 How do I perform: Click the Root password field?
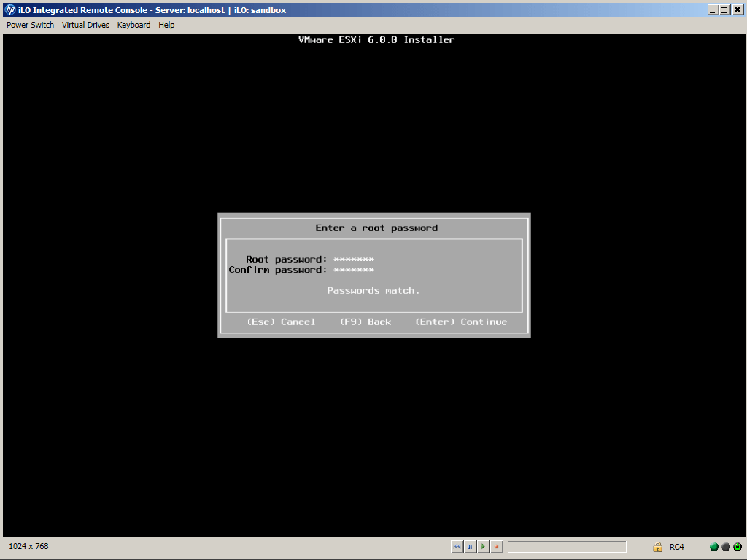(x=354, y=260)
